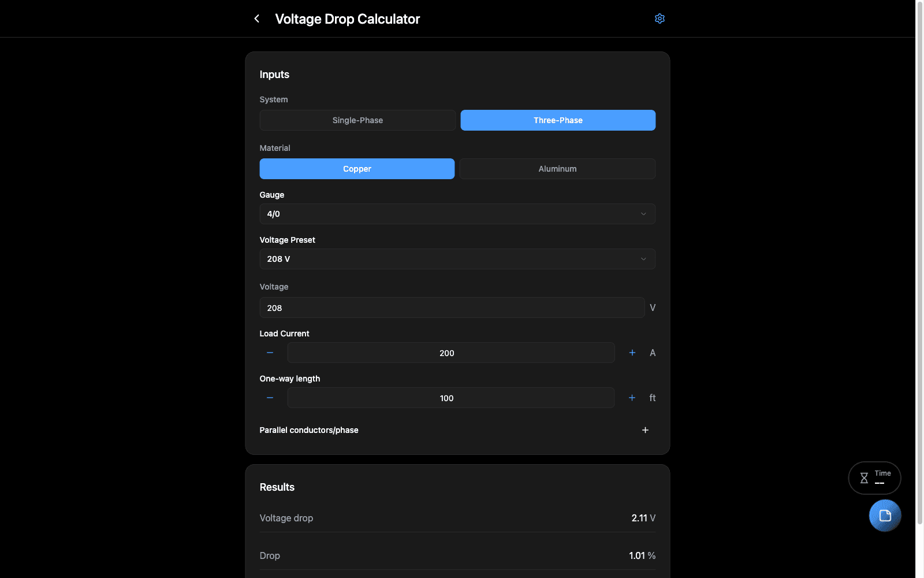This screenshot has width=924, height=578.
Task: Choose Aluminum material
Action: click(557, 169)
